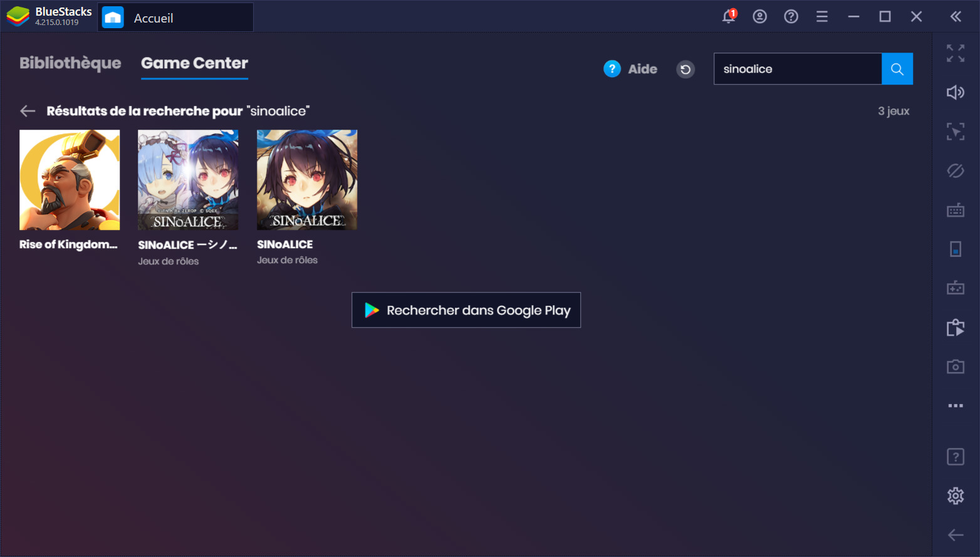Close the BlueStacks window
Image resolution: width=980 pixels, height=557 pixels.
(x=916, y=16)
